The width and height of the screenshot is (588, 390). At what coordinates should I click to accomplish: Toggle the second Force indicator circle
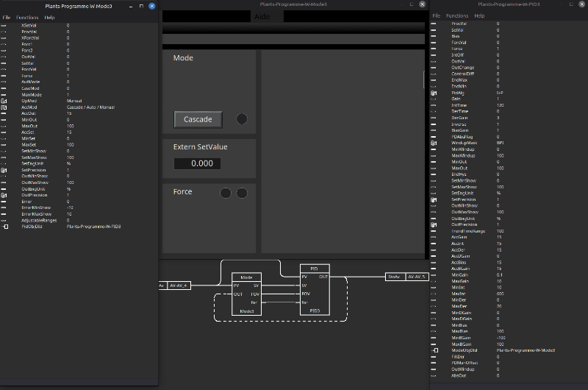pos(242,193)
